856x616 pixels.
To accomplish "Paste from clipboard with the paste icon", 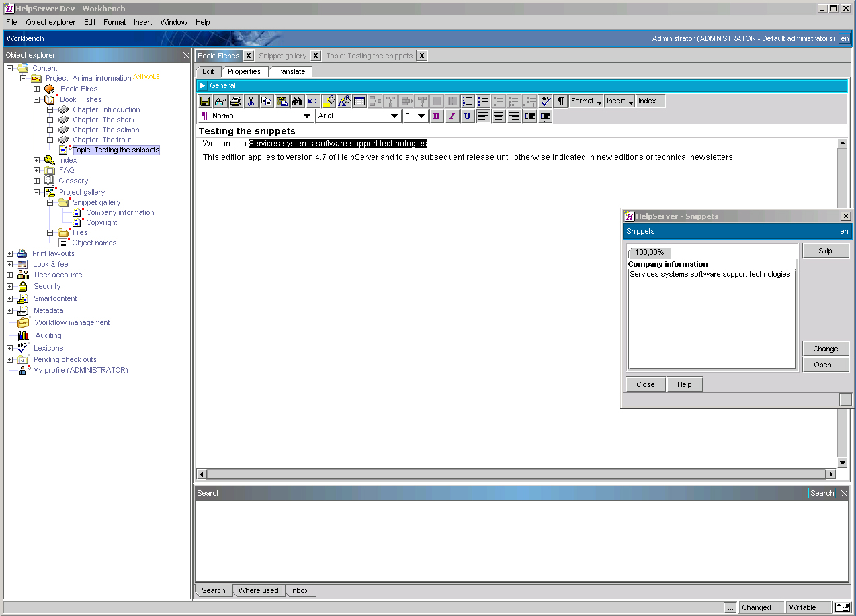I will click(x=282, y=101).
